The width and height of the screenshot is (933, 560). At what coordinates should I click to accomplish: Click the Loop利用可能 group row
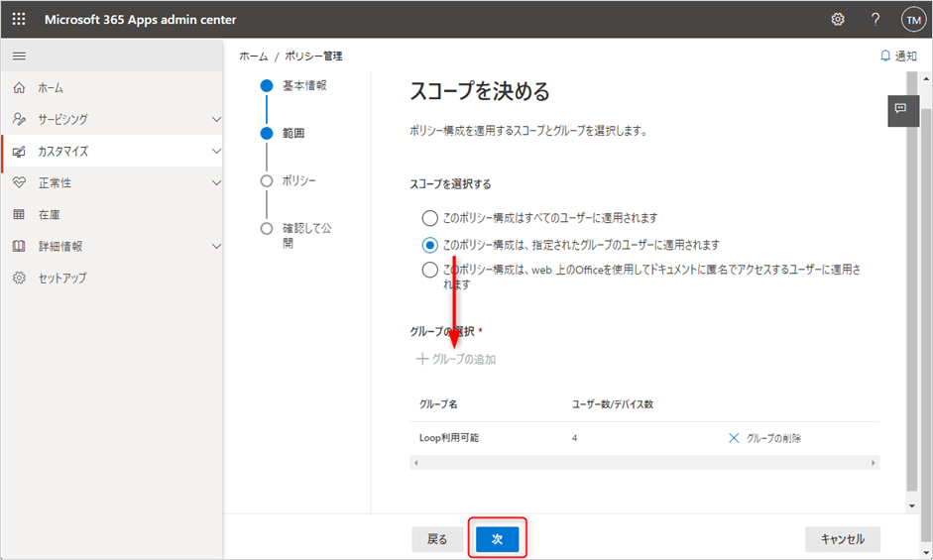pos(644,438)
